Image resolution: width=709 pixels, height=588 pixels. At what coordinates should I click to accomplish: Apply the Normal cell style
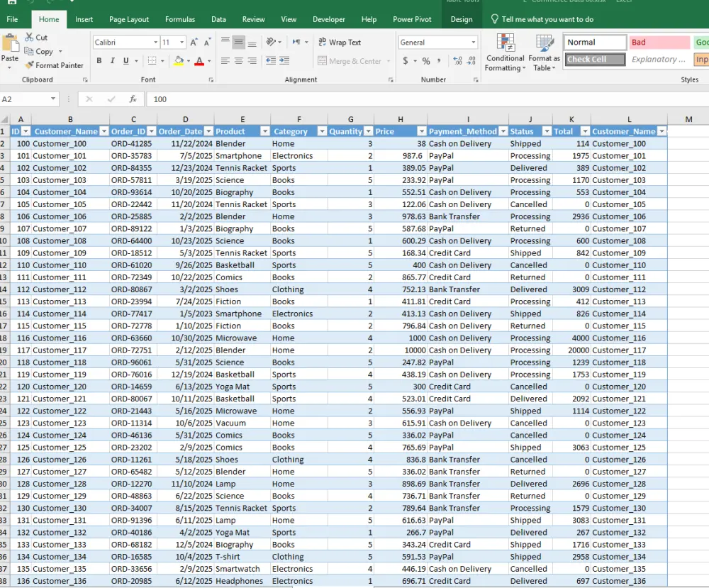[595, 42]
